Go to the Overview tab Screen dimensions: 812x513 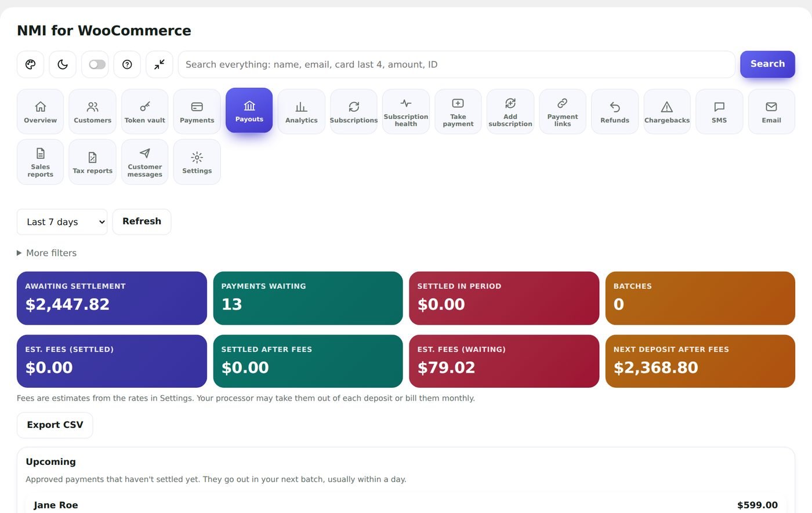41,111
